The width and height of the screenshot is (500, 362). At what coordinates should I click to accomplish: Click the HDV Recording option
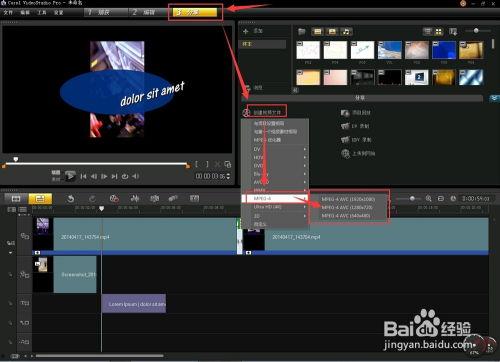356,140
